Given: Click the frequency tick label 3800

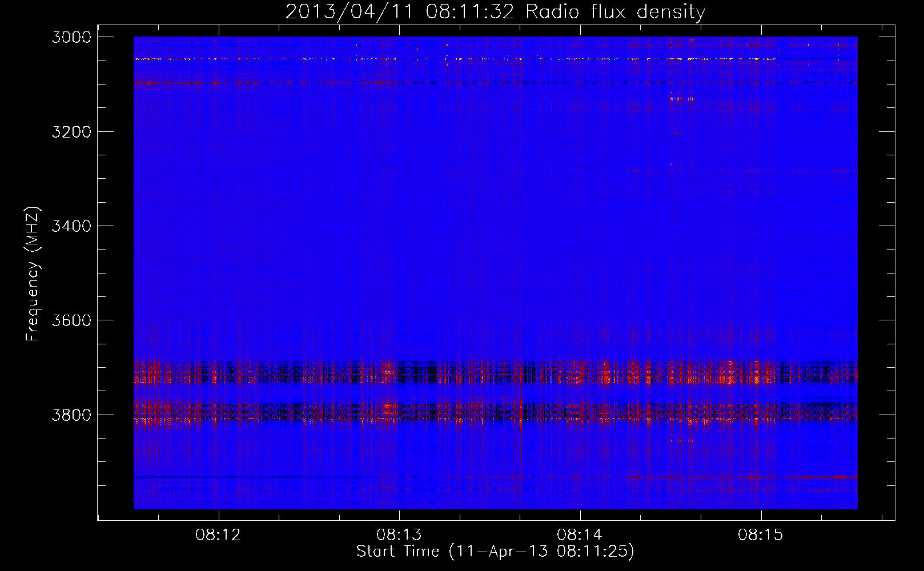Looking at the screenshot, I should (71, 415).
